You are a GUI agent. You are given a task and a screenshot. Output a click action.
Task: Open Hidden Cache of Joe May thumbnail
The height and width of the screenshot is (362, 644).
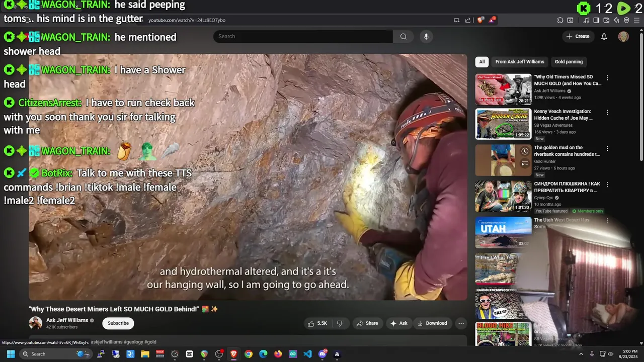(x=503, y=124)
